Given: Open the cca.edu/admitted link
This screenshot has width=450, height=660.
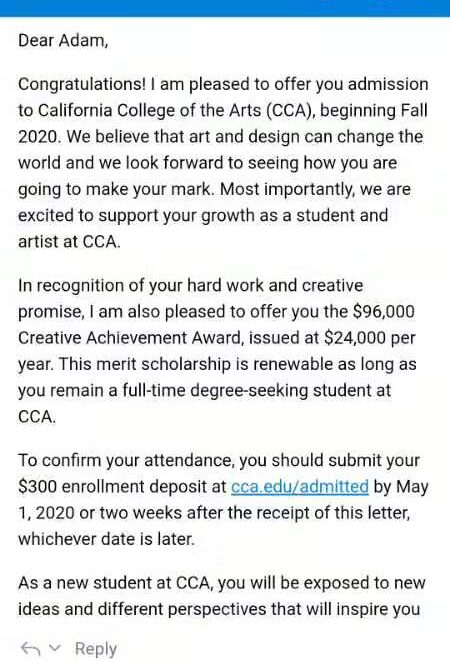Looking at the screenshot, I should pyautogui.click(x=300, y=487).
